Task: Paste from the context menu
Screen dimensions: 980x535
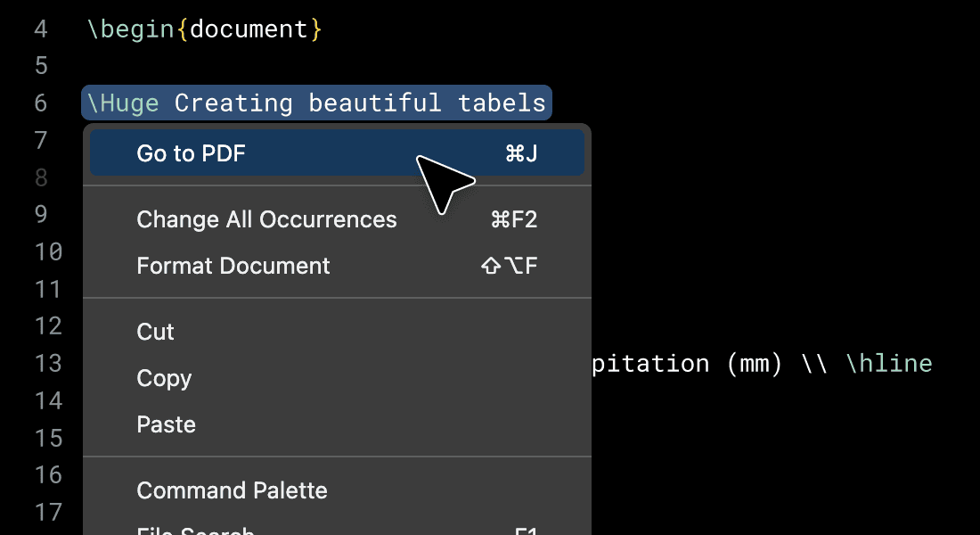Action: tap(337, 424)
